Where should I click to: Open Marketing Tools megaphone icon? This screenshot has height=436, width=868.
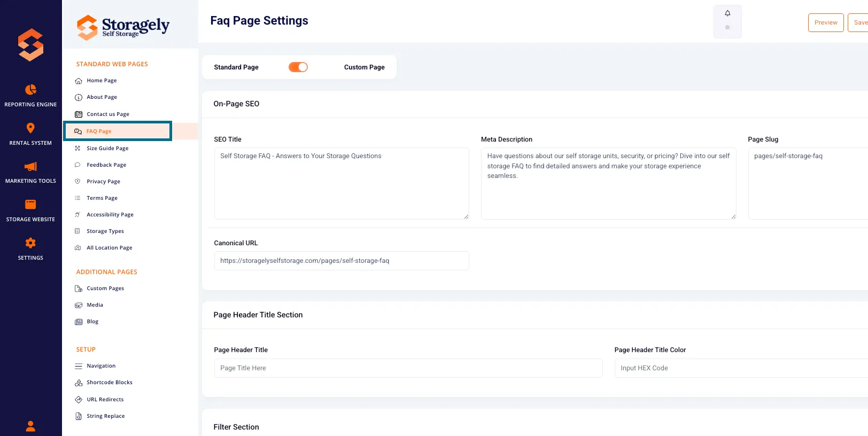tap(30, 166)
